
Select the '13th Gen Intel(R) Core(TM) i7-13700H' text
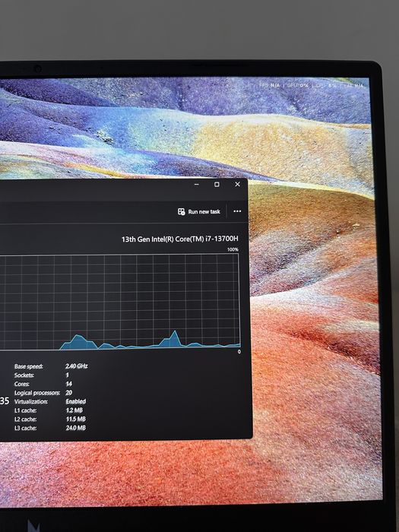coord(180,239)
